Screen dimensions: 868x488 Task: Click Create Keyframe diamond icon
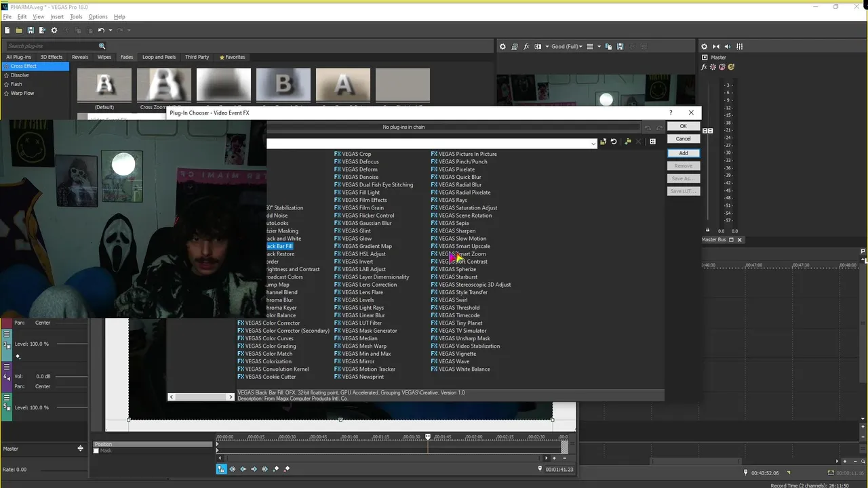pos(276,469)
